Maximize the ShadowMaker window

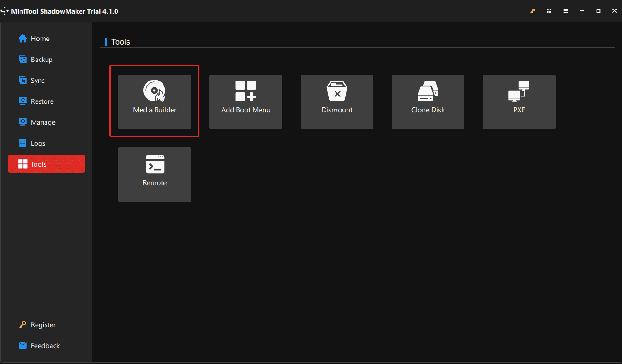coord(598,11)
